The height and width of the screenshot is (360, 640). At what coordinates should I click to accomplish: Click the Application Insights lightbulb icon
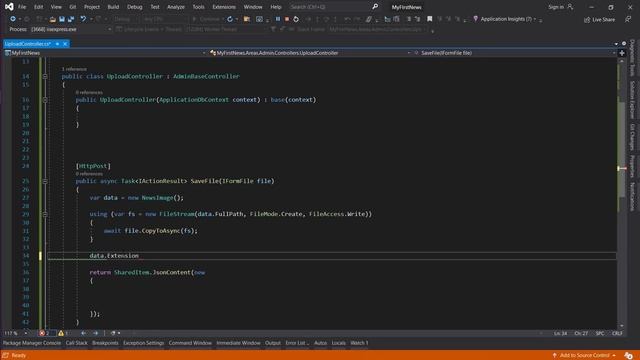point(476,19)
